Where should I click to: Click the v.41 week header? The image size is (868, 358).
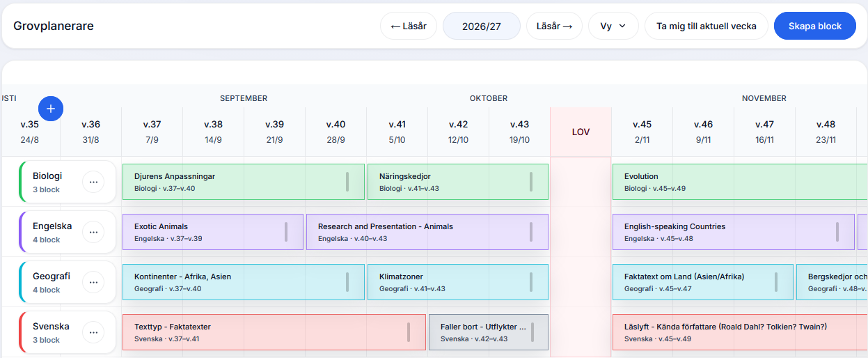click(397, 132)
